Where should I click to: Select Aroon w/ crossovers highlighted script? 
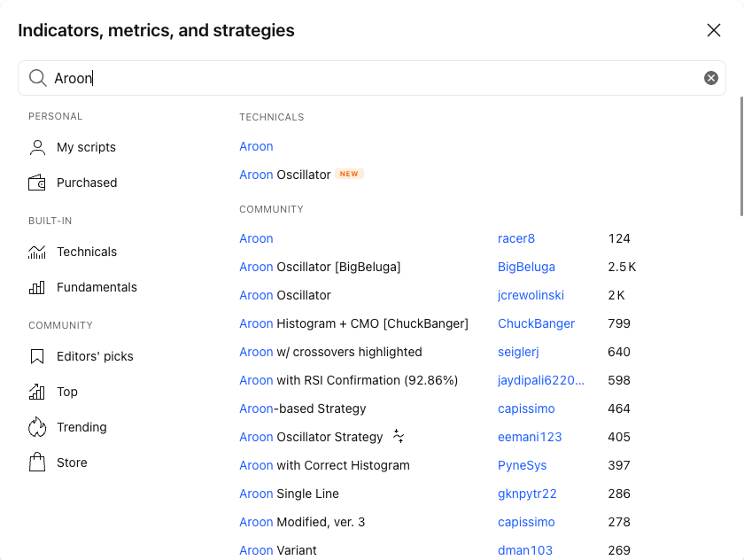pyautogui.click(x=330, y=352)
